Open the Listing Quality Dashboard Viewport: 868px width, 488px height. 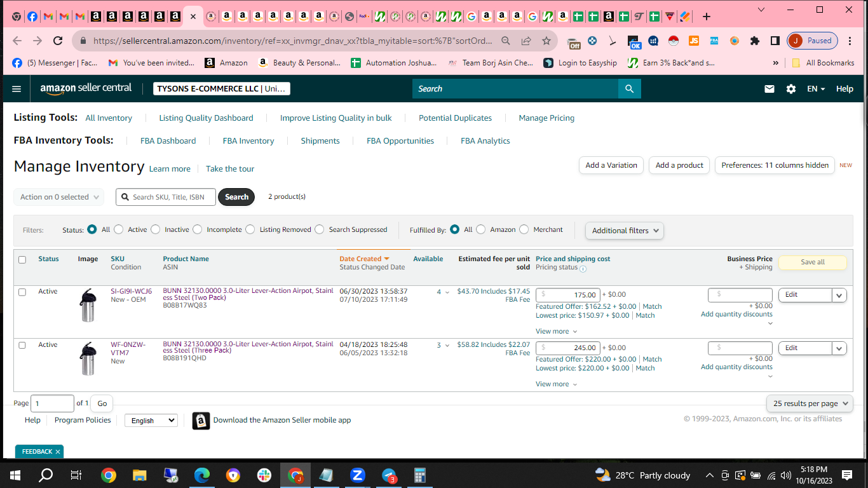pyautogui.click(x=206, y=118)
